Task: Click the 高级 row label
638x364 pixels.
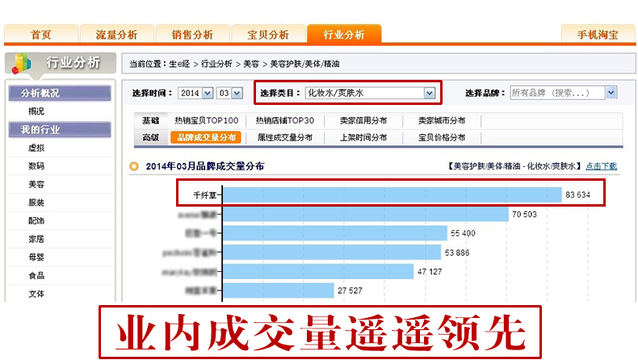Action: pyautogui.click(x=150, y=137)
